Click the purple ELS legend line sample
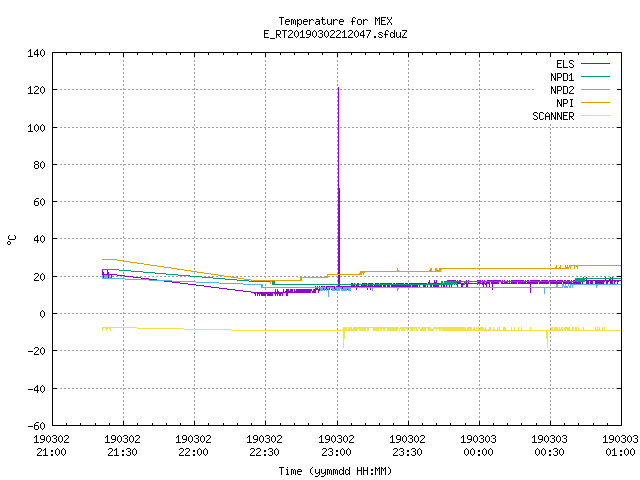This screenshot has width=640, height=480. point(596,64)
